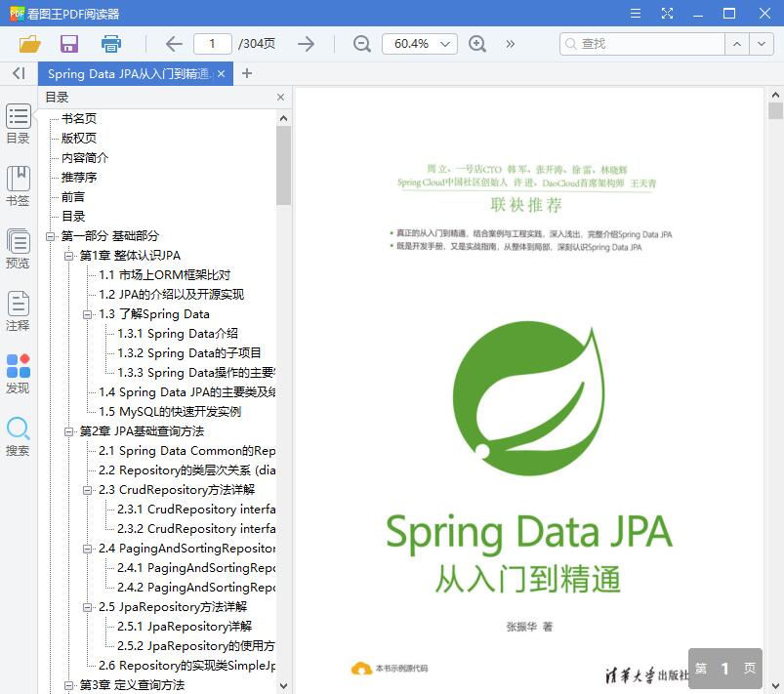
Task: Jump to 推荐序 in the outline
Action: (x=79, y=177)
